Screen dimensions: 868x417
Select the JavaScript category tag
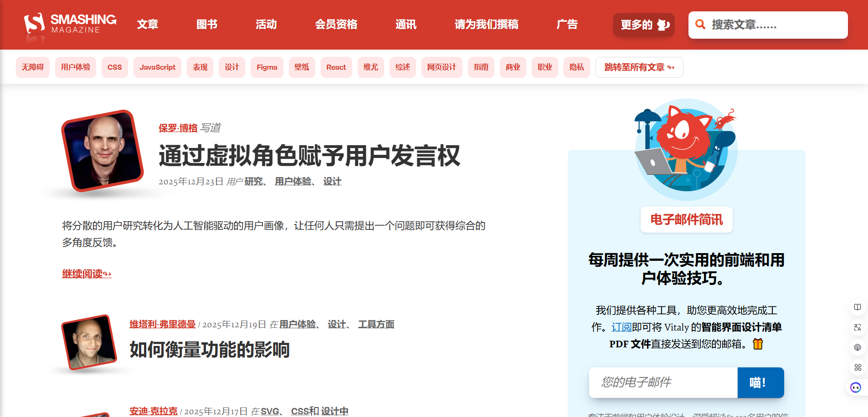click(x=157, y=67)
